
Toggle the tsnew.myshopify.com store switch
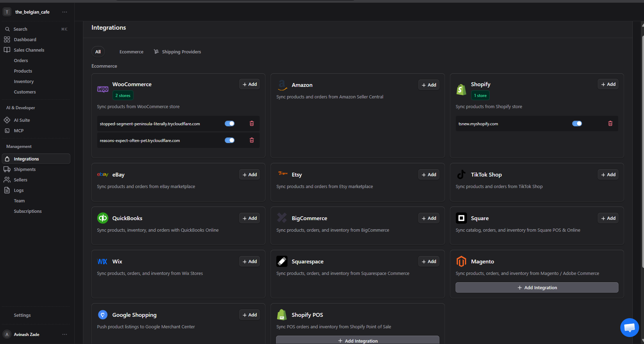point(577,124)
